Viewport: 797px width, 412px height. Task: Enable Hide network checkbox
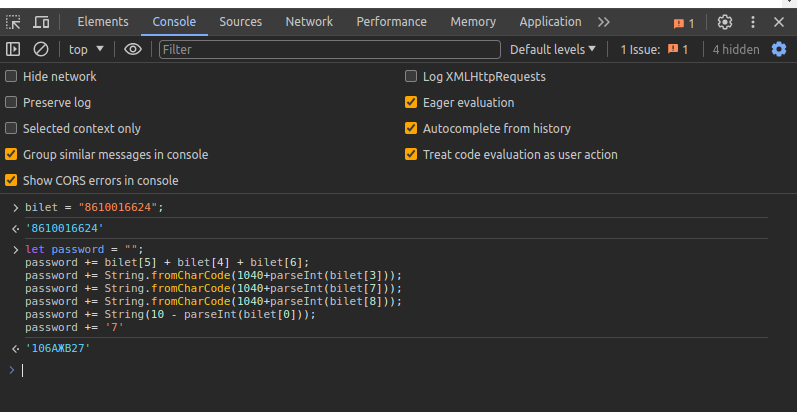pyautogui.click(x=11, y=77)
